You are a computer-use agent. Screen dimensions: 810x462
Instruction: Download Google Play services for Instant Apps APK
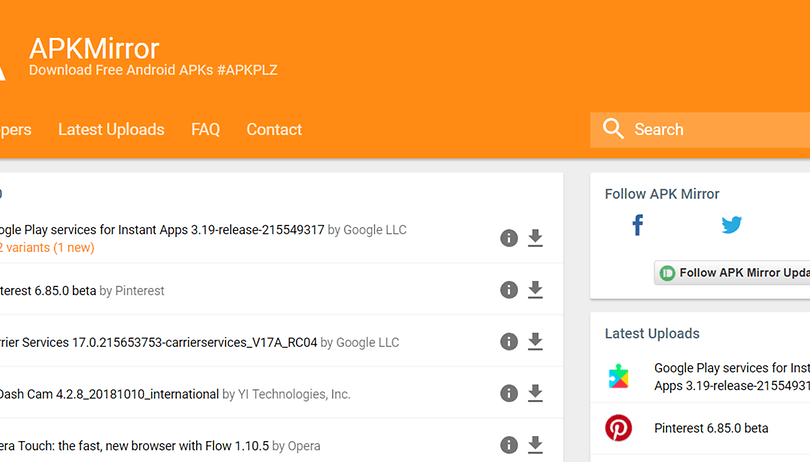(535, 238)
